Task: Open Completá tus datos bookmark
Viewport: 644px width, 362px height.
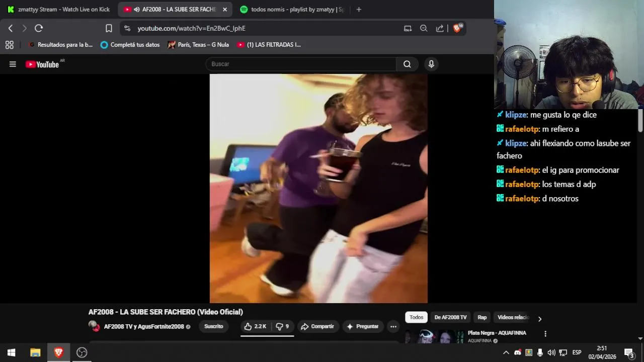Action: (130, 45)
